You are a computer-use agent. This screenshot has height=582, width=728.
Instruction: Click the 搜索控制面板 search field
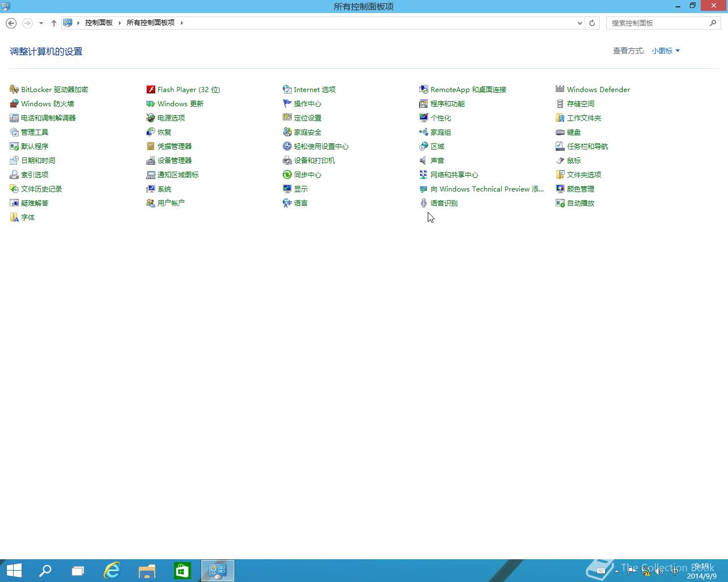click(663, 23)
